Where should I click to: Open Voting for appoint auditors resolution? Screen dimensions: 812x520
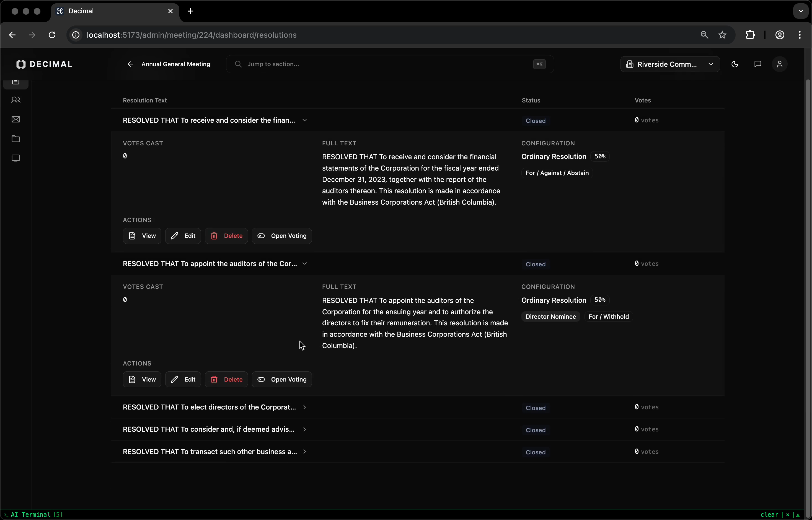tap(281, 379)
